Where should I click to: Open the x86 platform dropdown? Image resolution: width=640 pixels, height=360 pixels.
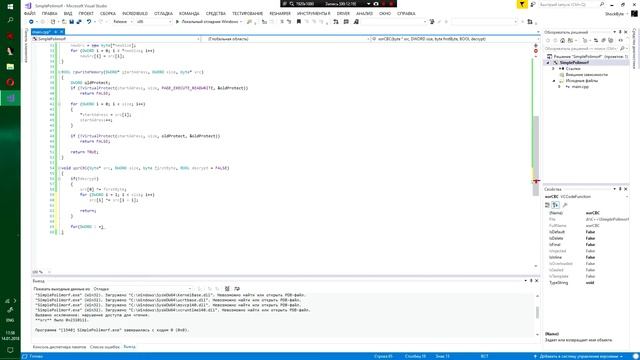(153, 22)
